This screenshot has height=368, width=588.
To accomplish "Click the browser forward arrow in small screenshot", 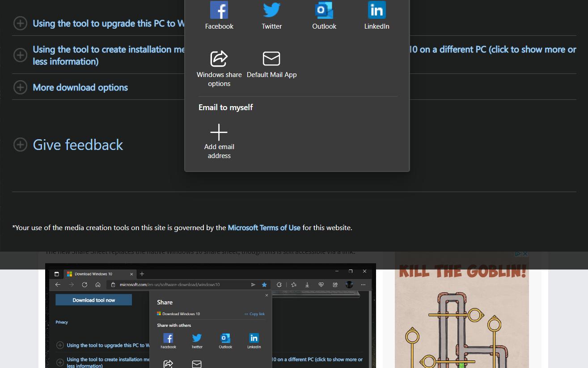I will tap(71, 284).
